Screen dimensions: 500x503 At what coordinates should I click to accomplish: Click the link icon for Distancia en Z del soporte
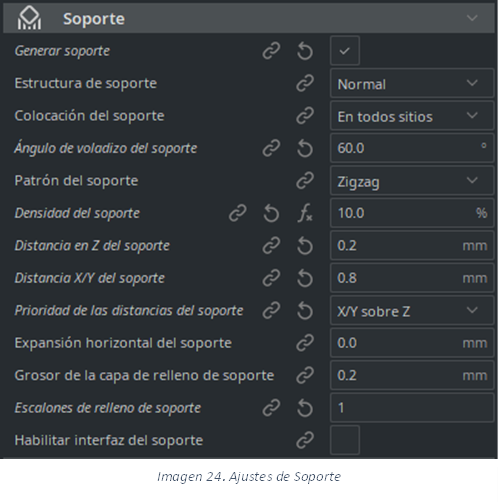tap(271, 246)
